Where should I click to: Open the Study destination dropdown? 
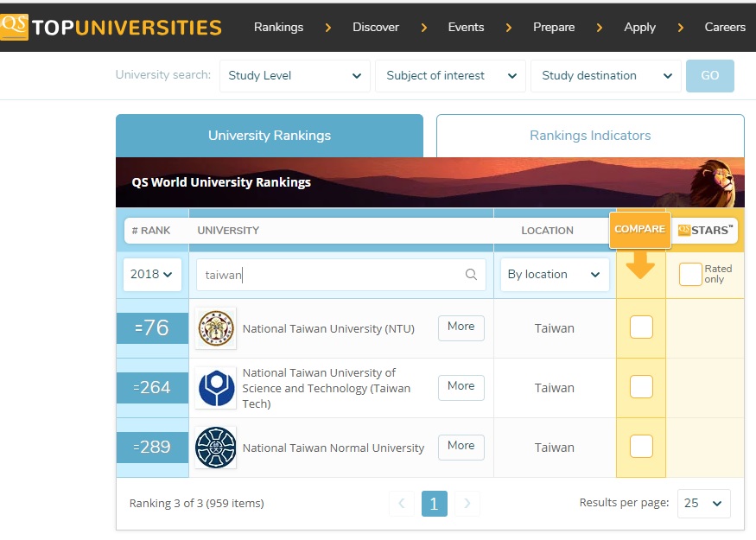pyautogui.click(x=606, y=76)
